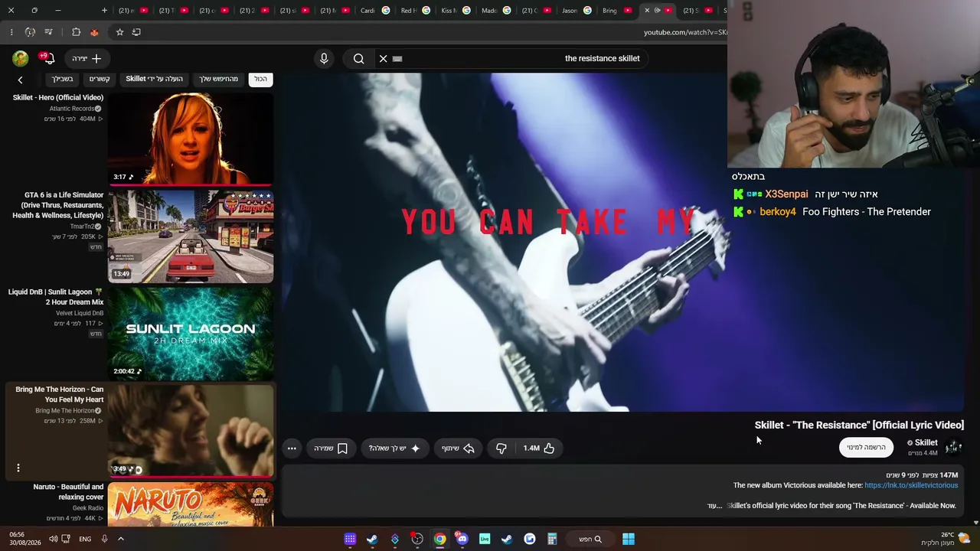Expand the description with 'עוד' more link
The image size is (980, 551).
coord(714,506)
